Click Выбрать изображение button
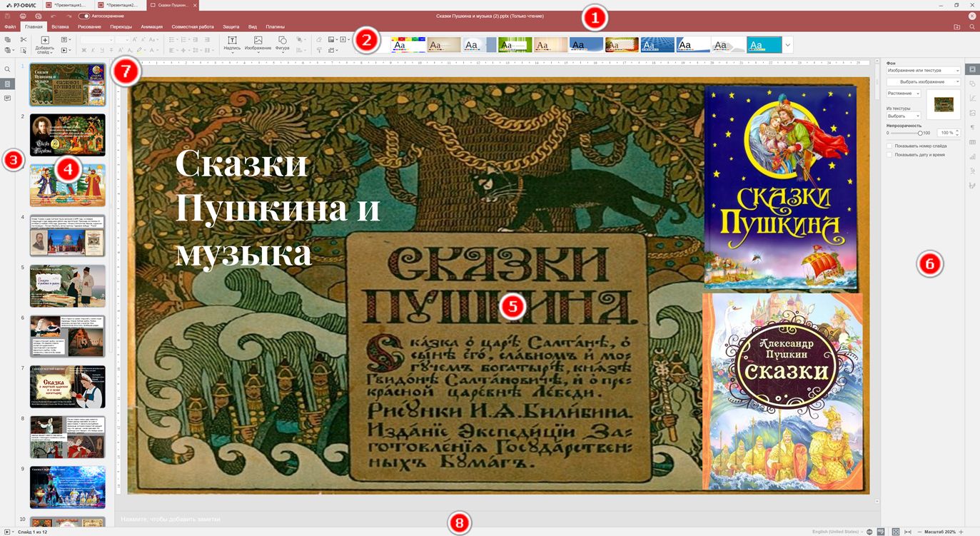 (924, 82)
